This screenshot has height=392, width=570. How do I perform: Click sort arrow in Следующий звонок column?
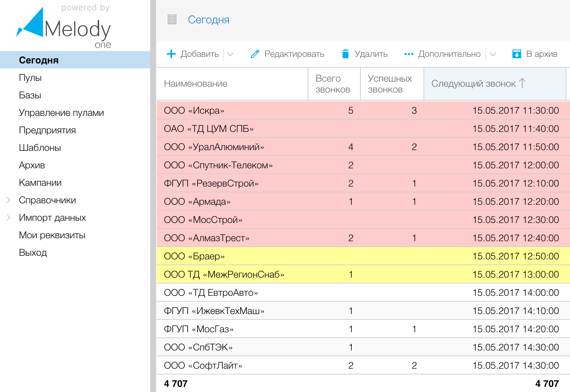(x=522, y=83)
